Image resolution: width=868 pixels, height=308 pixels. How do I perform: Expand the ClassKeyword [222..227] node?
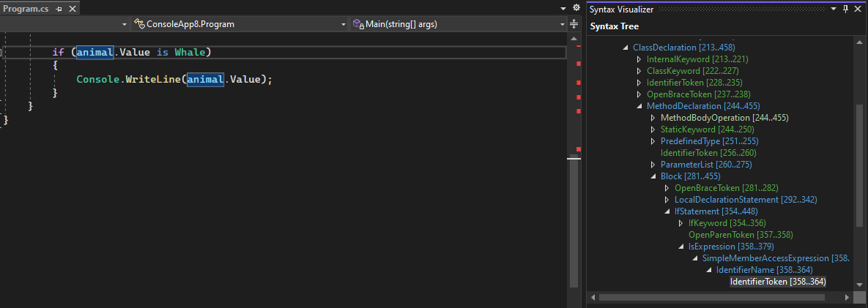coord(639,71)
